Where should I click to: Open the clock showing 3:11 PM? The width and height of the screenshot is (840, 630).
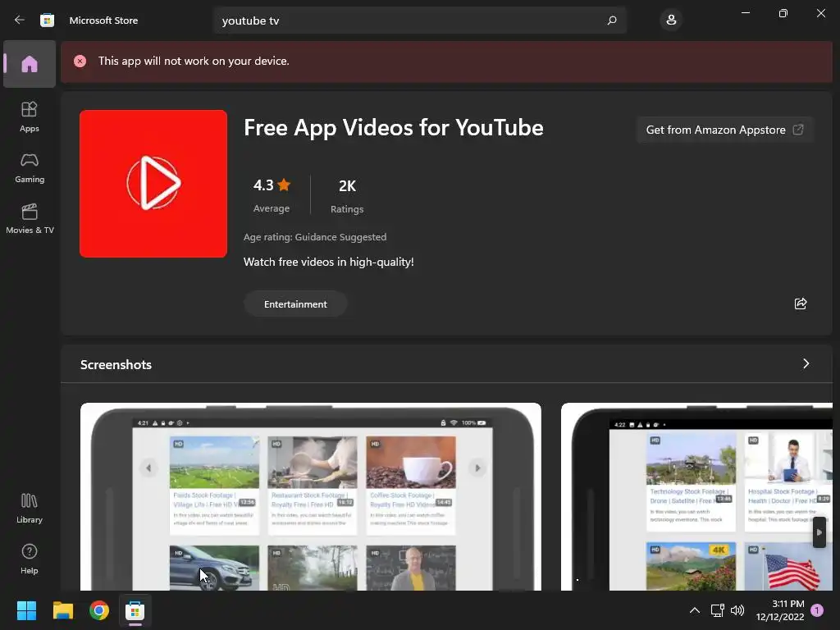[x=780, y=610]
